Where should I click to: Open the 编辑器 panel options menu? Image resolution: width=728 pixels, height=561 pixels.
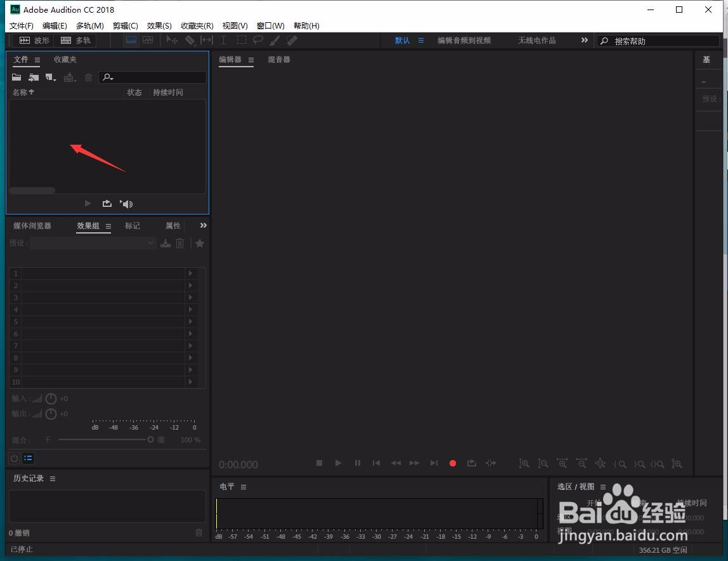coord(250,60)
